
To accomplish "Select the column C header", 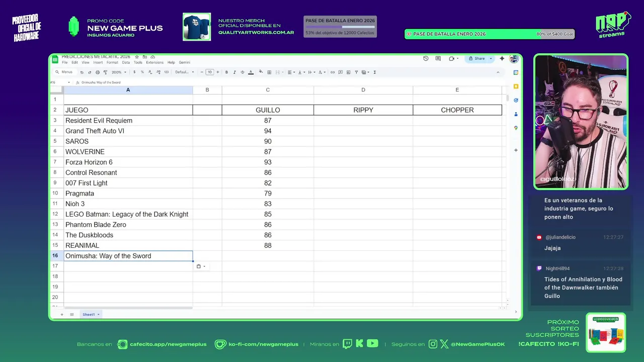I will (x=268, y=90).
